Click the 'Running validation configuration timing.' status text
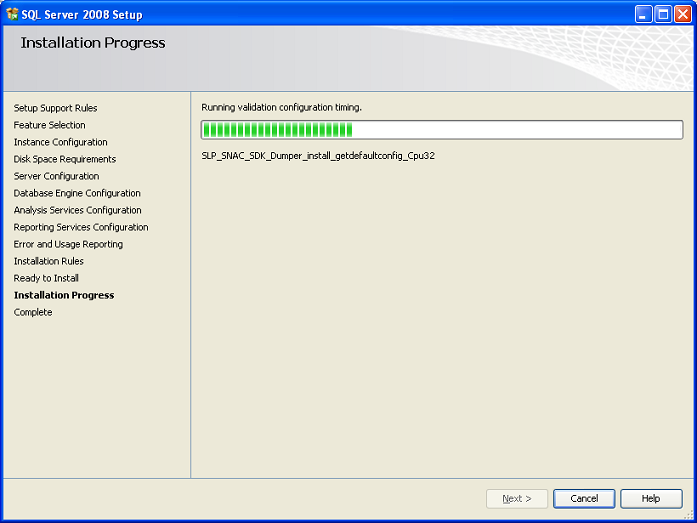The width and height of the screenshot is (697, 523). pos(281,108)
